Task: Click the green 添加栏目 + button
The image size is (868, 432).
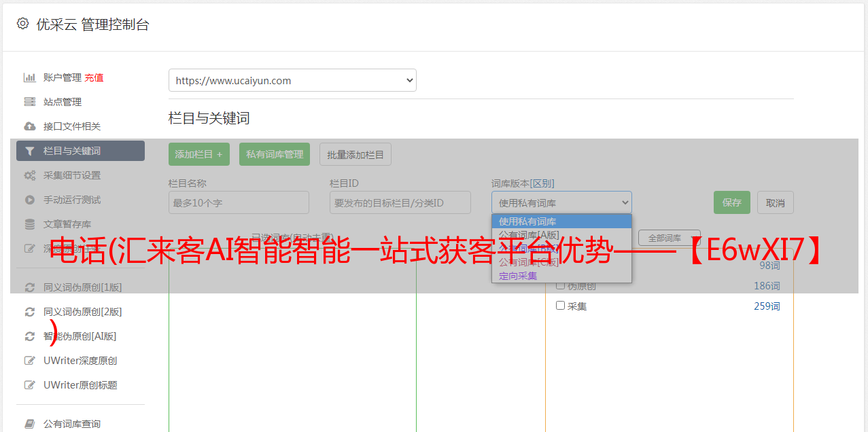Action: pos(199,154)
